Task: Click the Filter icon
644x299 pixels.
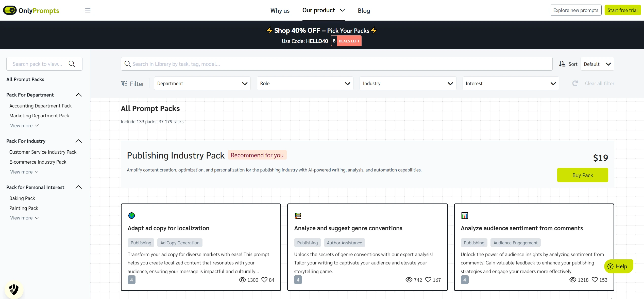Action: coord(124,83)
